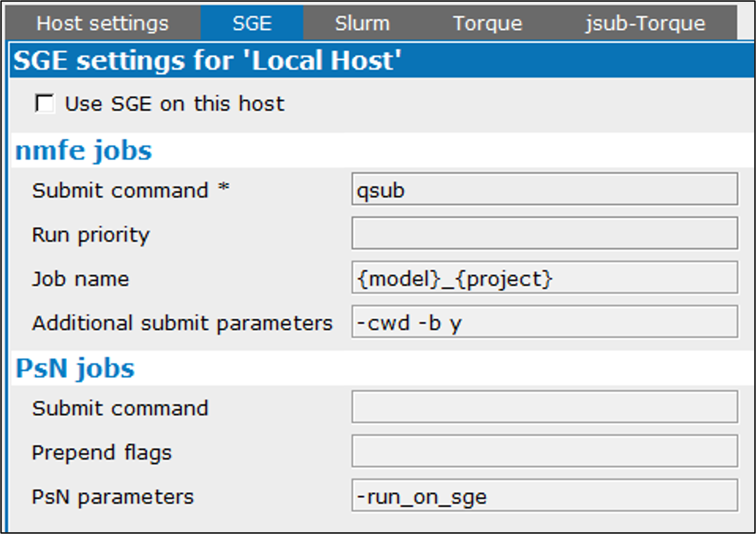Click the 'PsN jobs' section heading
Viewport: 756px width, 534px height.
click(75, 368)
